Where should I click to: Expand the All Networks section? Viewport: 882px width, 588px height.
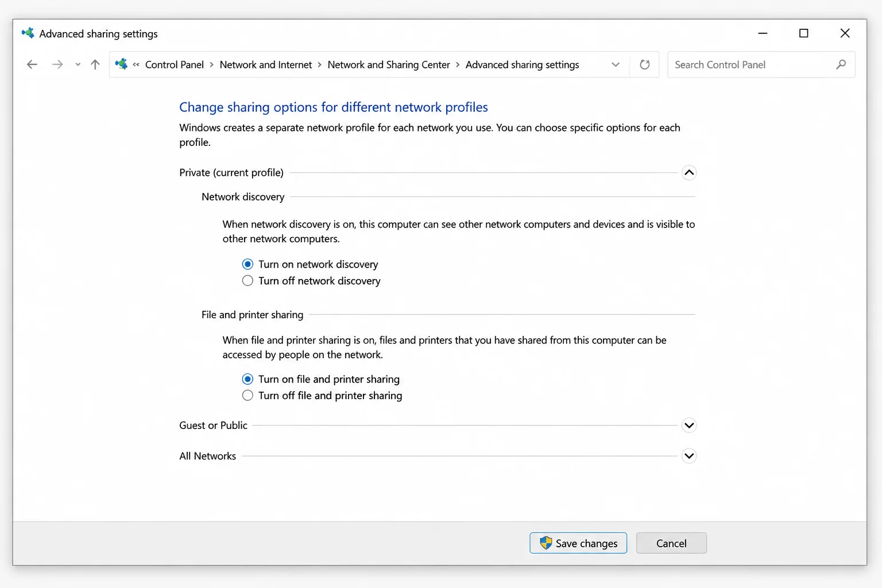click(x=689, y=456)
